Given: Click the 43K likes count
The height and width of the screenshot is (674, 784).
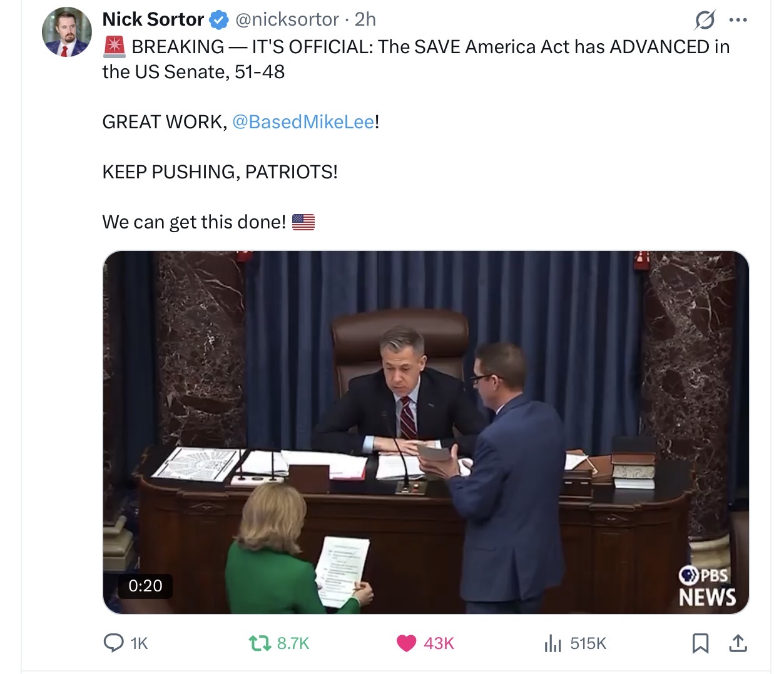Looking at the screenshot, I should [x=439, y=643].
